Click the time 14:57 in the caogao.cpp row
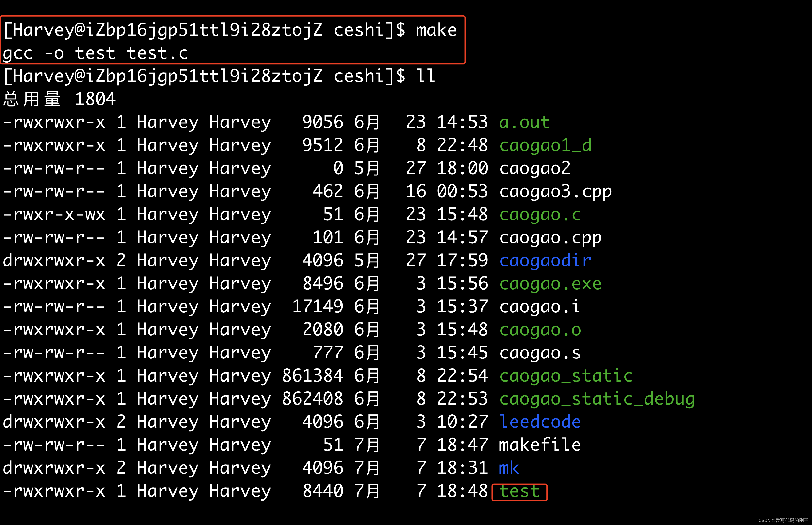This screenshot has width=812, height=525. tap(462, 238)
